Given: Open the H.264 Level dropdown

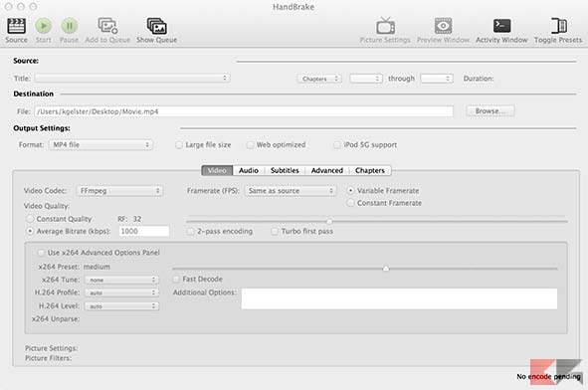Looking at the screenshot, I should tap(121, 306).
